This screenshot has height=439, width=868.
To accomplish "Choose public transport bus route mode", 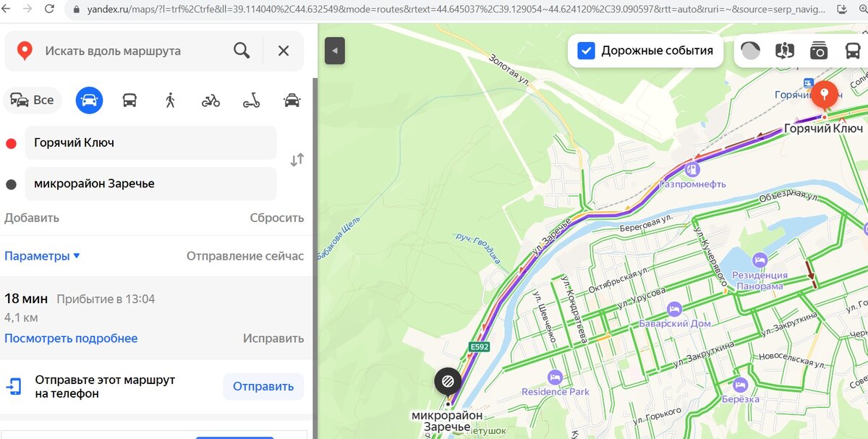I will click(x=129, y=100).
